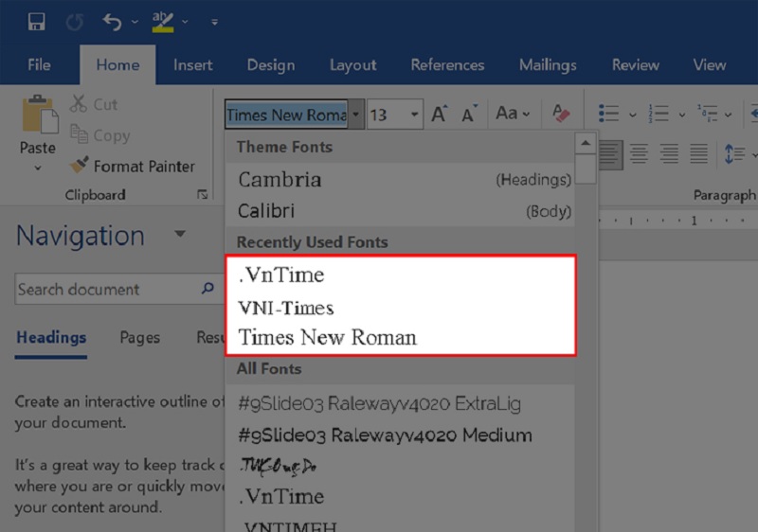Click the Numbering list icon
758x532 pixels.
(x=659, y=114)
